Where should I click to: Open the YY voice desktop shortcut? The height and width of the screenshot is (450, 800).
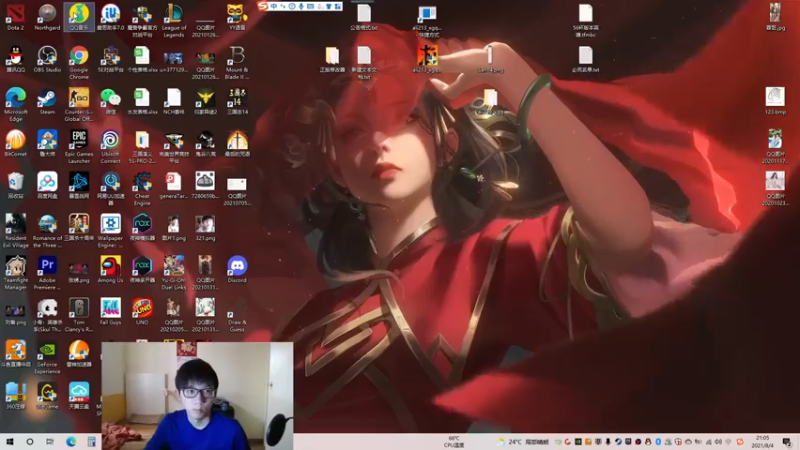[237, 17]
